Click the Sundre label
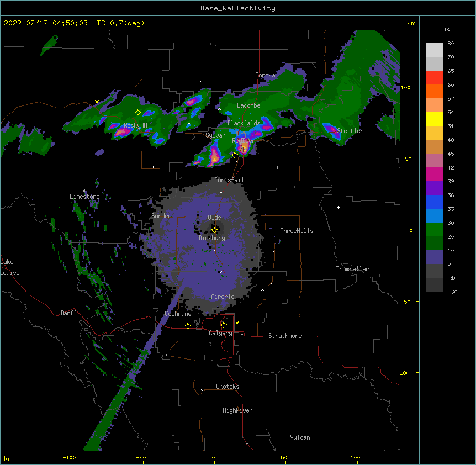The height and width of the screenshot is (465, 476). point(161,216)
